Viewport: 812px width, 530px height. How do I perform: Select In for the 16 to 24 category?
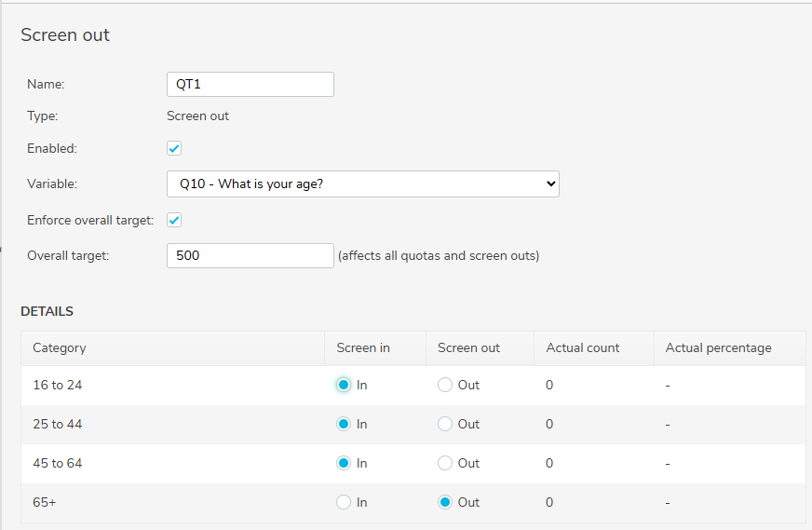coord(344,385)
